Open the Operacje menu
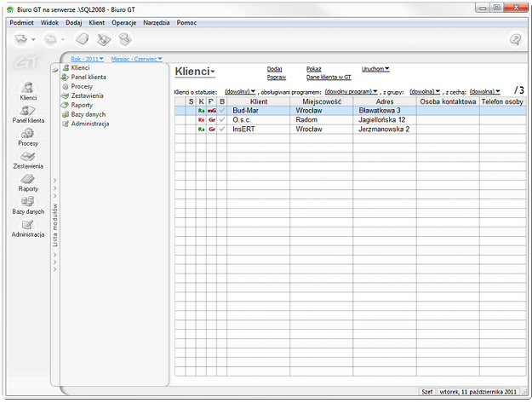 (123, 21)
